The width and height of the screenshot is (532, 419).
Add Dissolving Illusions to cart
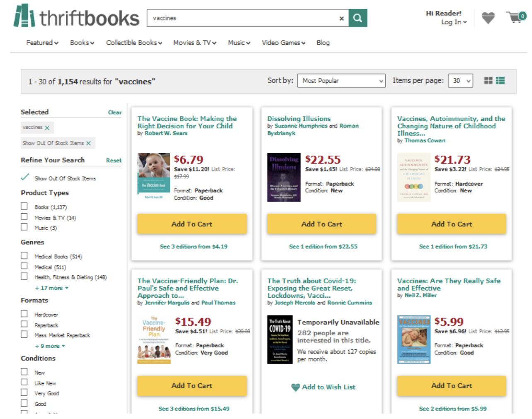coord(322,224)
